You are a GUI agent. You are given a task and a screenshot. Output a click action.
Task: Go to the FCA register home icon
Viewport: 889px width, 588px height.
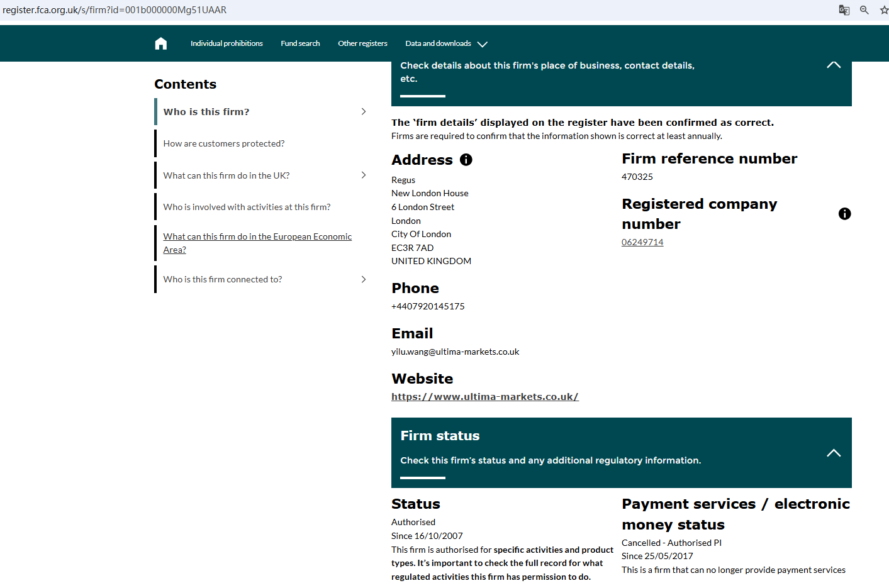coord(161,43)
